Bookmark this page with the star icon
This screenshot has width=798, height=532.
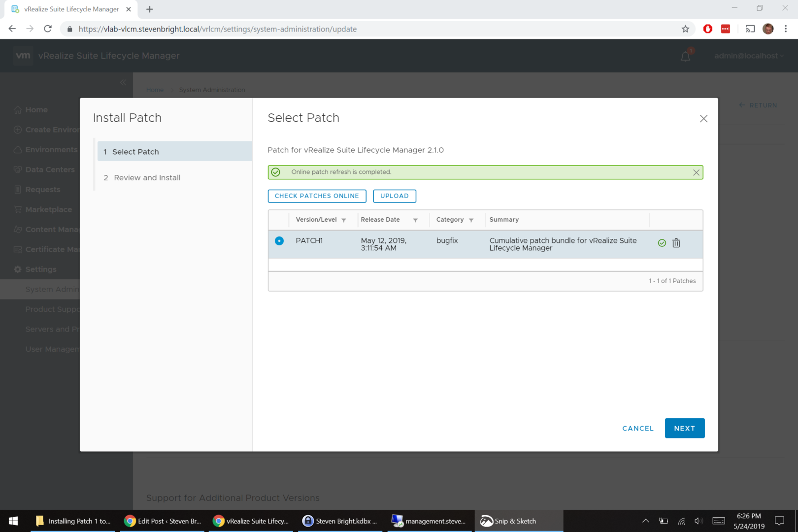point(685,29)
